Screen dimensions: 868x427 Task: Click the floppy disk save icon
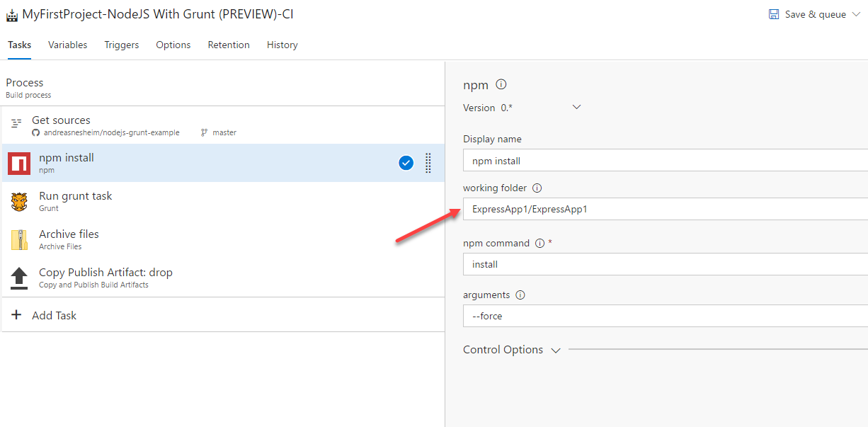point(775,14)
